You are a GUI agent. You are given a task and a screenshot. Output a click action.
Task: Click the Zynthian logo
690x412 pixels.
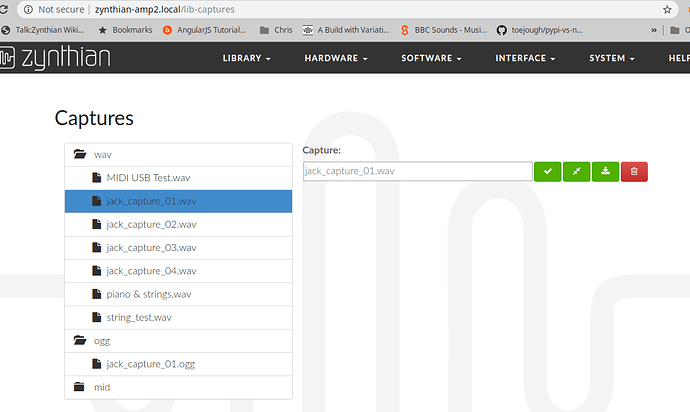55,58
